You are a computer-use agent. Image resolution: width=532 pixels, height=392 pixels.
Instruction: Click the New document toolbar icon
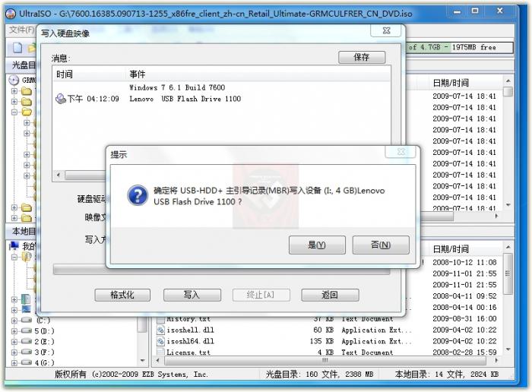tap(17, 48)
